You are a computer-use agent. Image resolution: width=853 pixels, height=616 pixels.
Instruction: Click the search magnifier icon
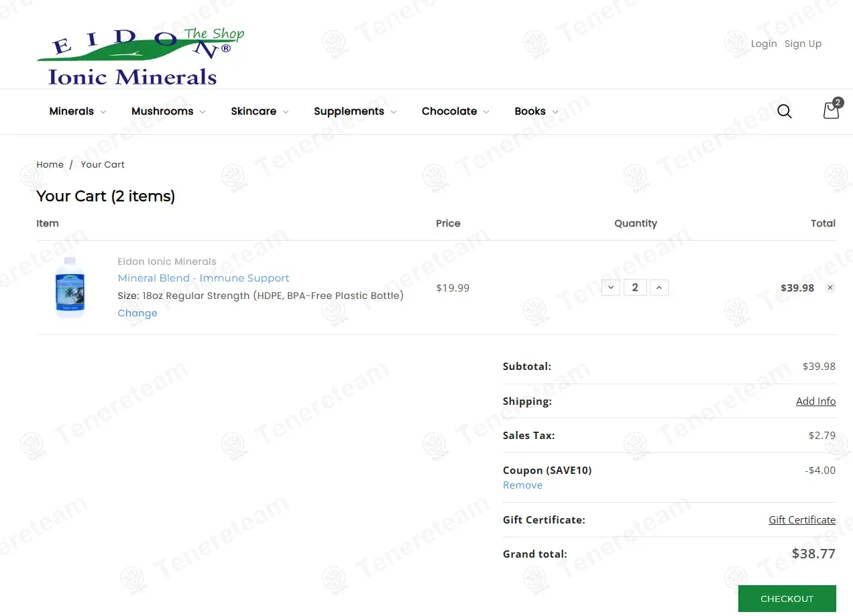coord(784,111)
